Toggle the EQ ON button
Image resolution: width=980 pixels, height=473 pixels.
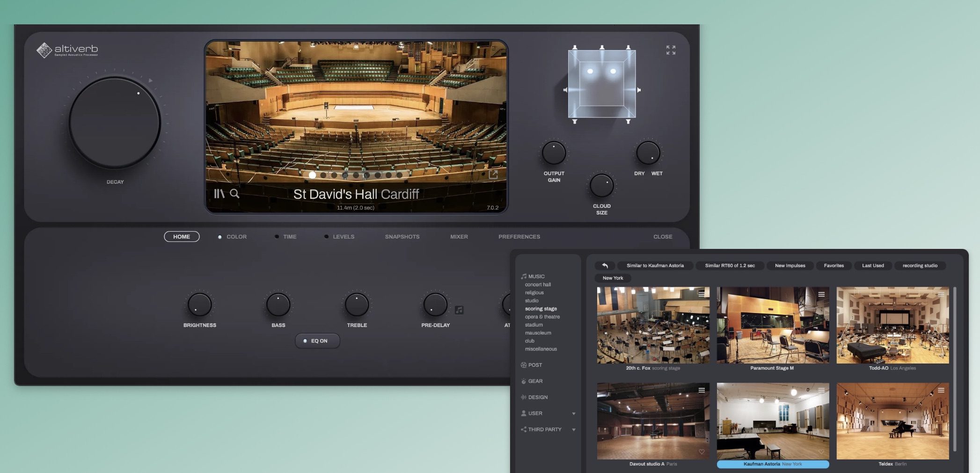(x=317, y=341)
